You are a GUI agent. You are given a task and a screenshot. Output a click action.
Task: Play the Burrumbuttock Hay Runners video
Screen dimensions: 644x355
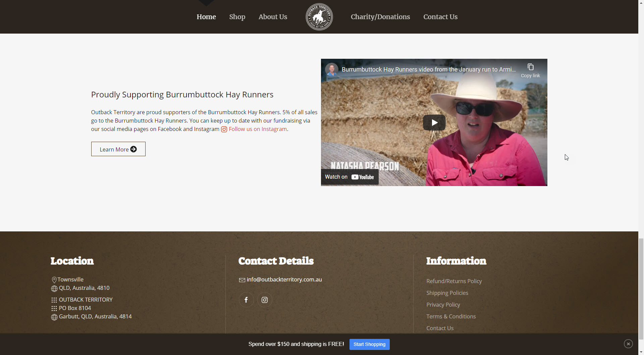[434, 123]
